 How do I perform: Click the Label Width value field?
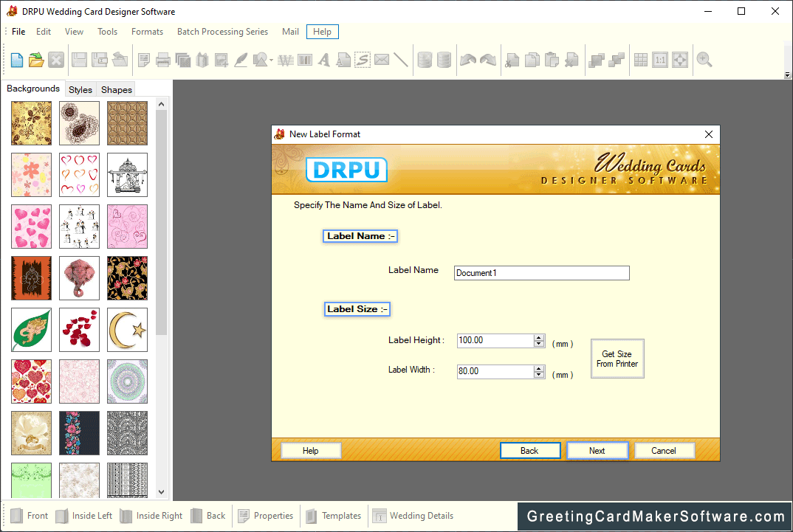click(x=495, y=371)
